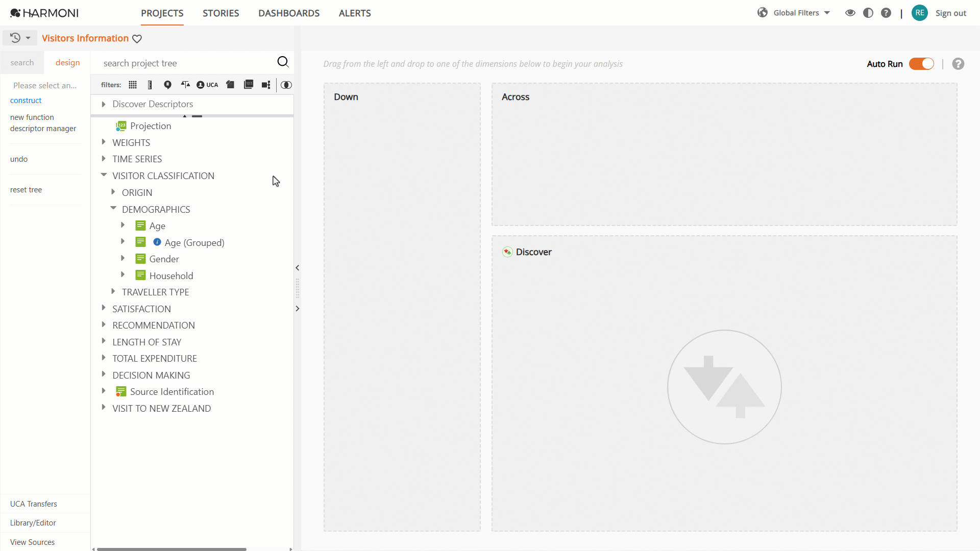Click the Sign out link

pos(950,13)
